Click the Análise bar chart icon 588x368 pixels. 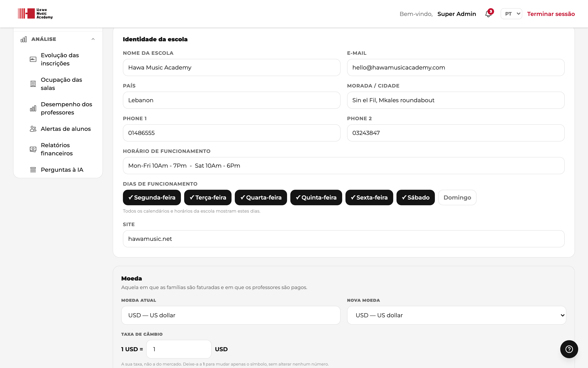[x=23, y=39]
